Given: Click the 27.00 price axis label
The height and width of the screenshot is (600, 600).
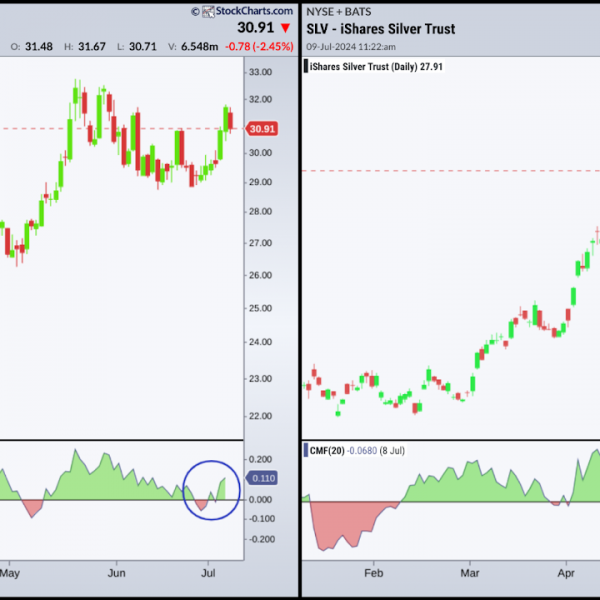Looking at the screenshot, I should tap(261, 243).
